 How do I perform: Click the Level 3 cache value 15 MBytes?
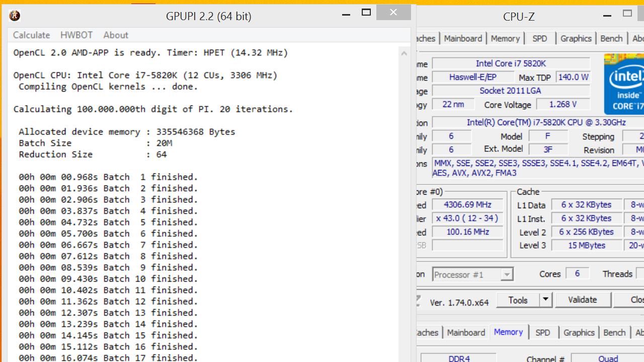(586, 245)
